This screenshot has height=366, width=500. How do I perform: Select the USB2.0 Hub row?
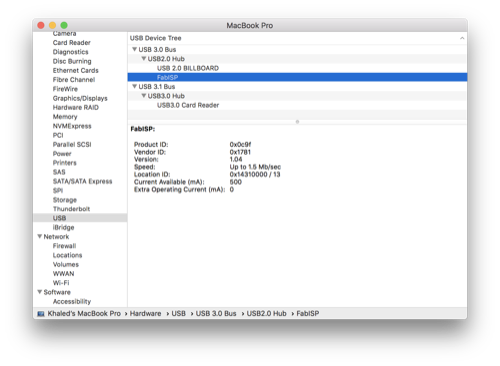click(x=297, y=59)
